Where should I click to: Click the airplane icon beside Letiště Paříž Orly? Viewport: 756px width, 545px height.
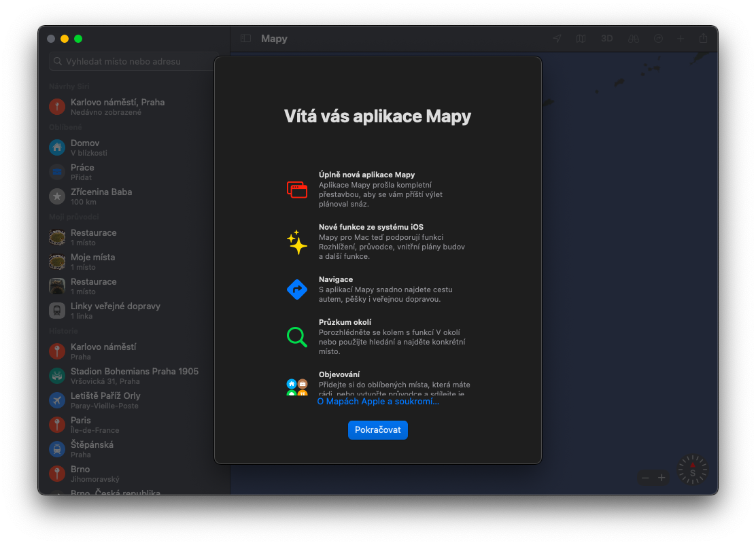click(x=57, y=400)
